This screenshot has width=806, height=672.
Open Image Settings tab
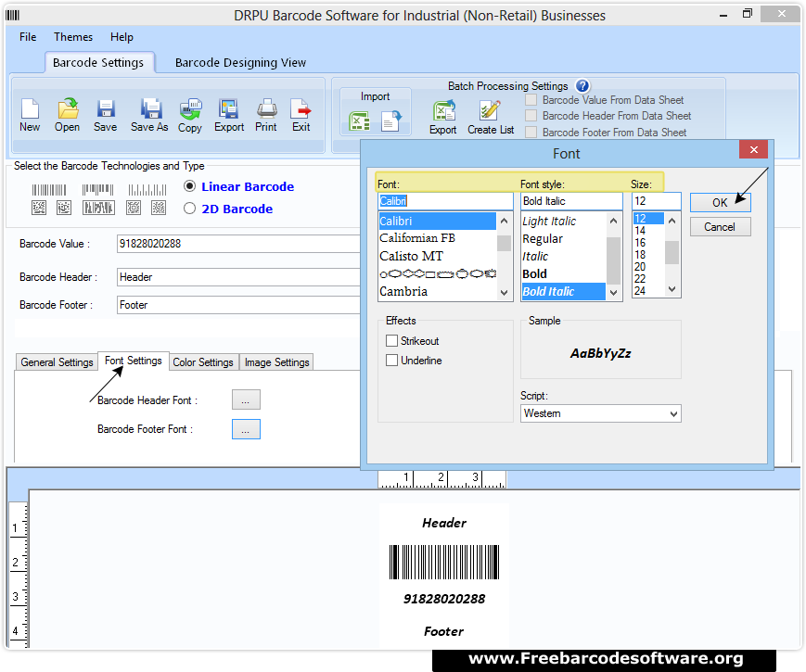[276, 362]
